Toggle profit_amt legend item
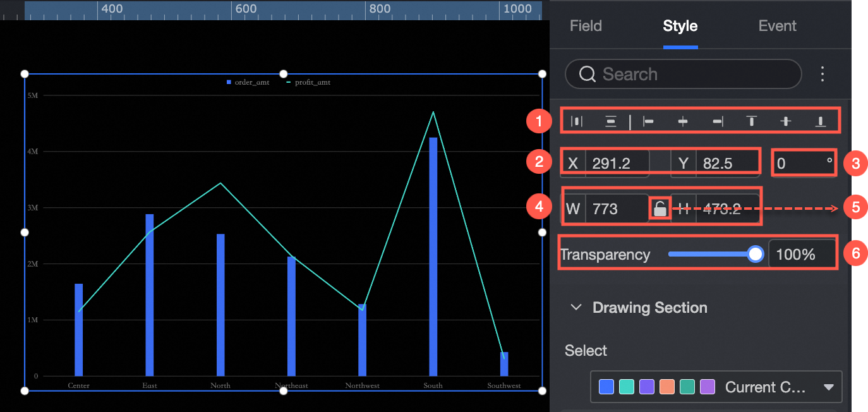The height and width of the screenshot is (412, 868). tap(308, 82)
